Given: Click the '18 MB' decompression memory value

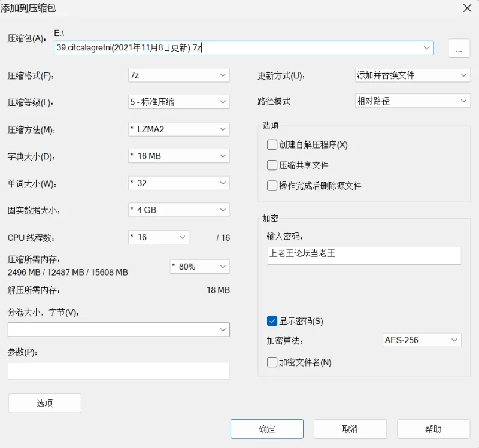Looking at the screenshot, I should coord(218,290).
